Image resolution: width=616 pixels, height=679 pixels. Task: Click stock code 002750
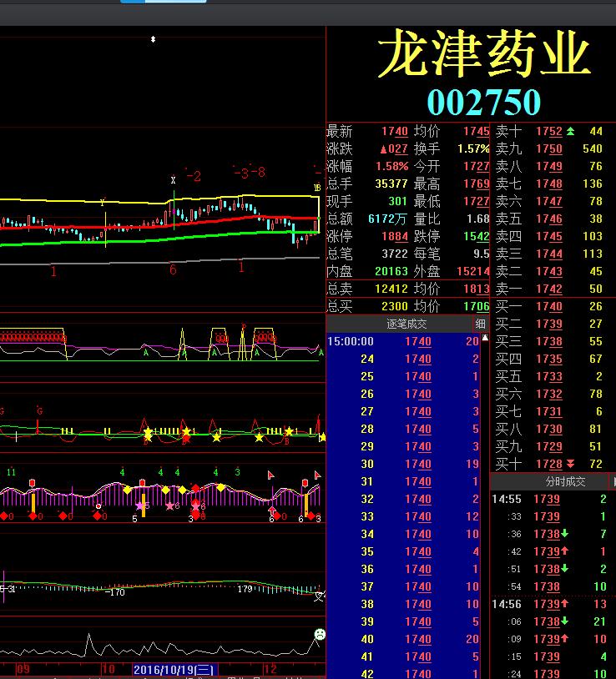pos(484,103)
